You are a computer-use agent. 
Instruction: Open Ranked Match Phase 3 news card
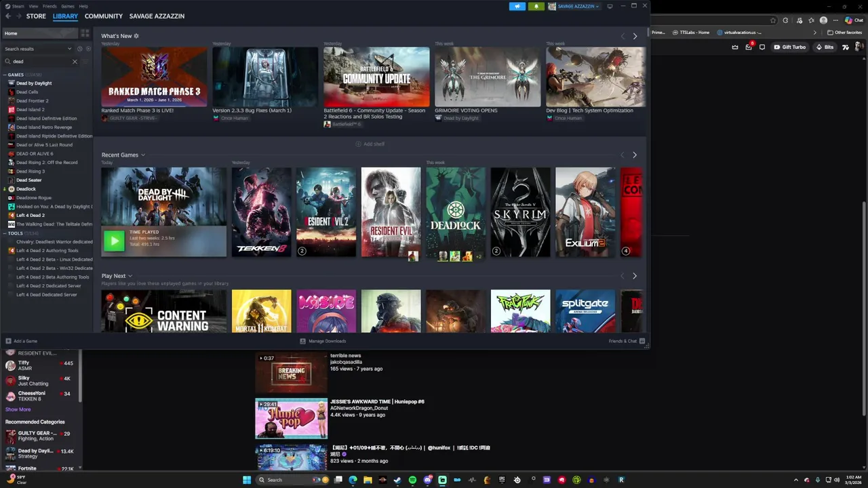(x=154, y=77)
